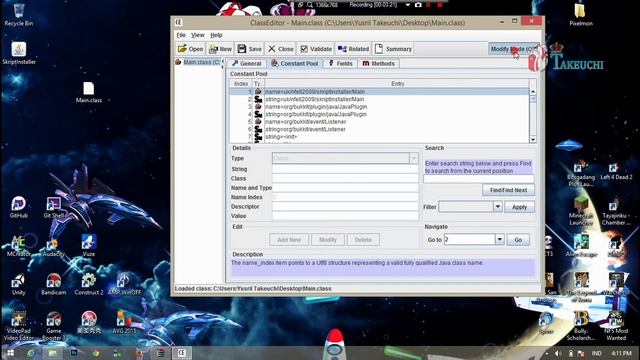Expand the Type dropdown in Details
640x360 pixels.
tap(413, 158)
